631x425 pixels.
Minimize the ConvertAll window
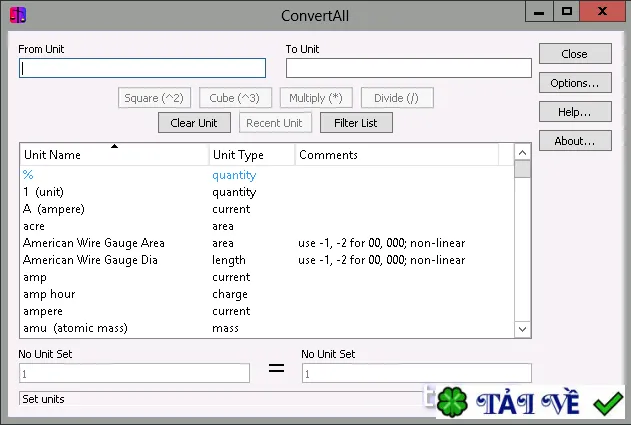coord(539,12)
